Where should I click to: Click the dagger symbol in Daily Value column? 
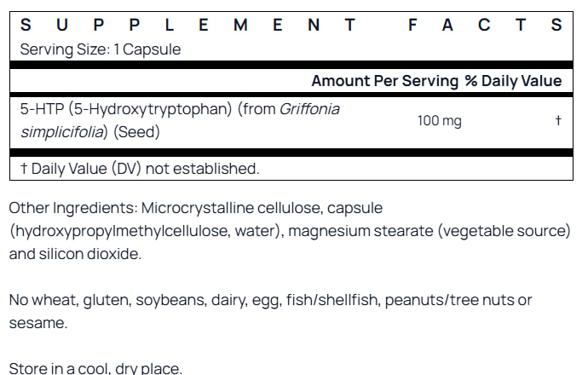(x=558, y=121)
